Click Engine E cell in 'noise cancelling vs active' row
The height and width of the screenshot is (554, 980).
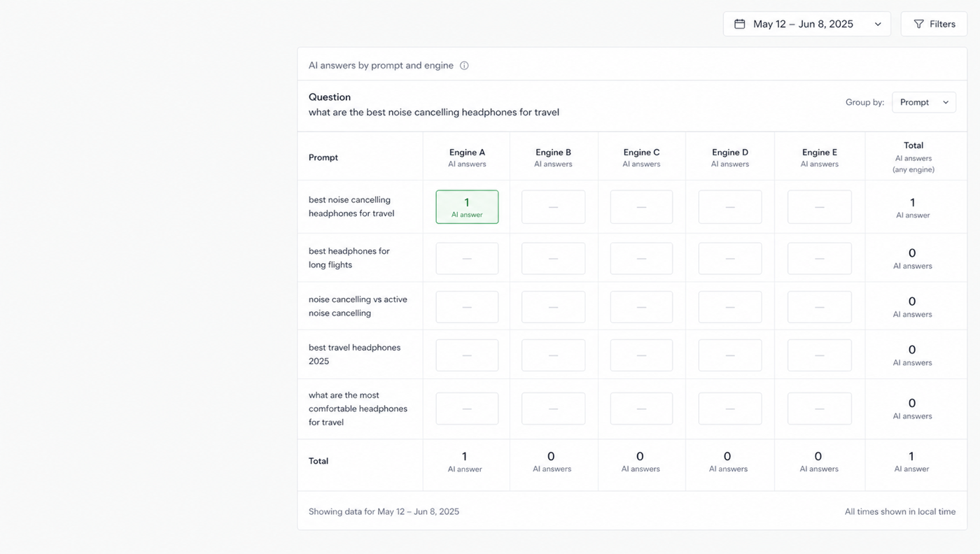(x=820, y=307)
